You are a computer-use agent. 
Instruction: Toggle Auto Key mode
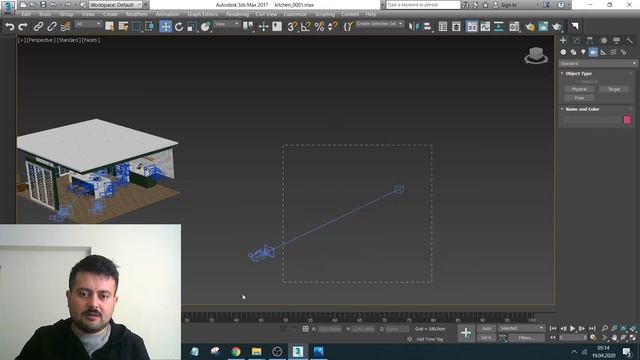click(x=486, y=329)
